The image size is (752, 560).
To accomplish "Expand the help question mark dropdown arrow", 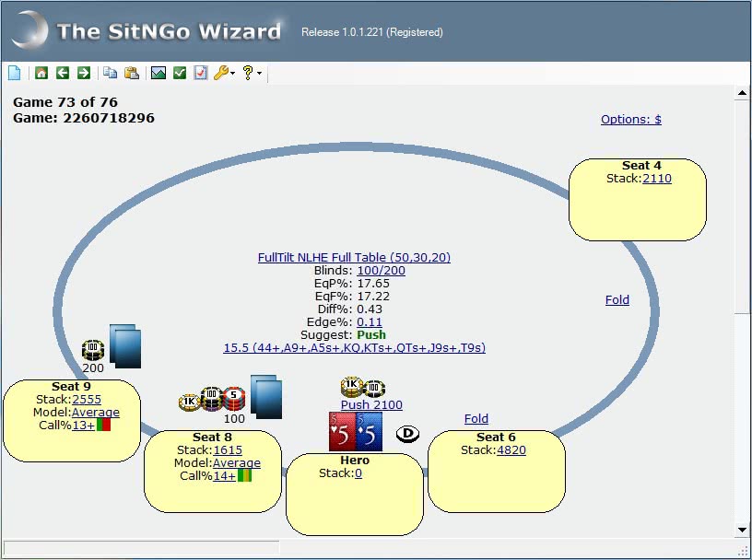I will pyautogui.click(x=260, y=74).
